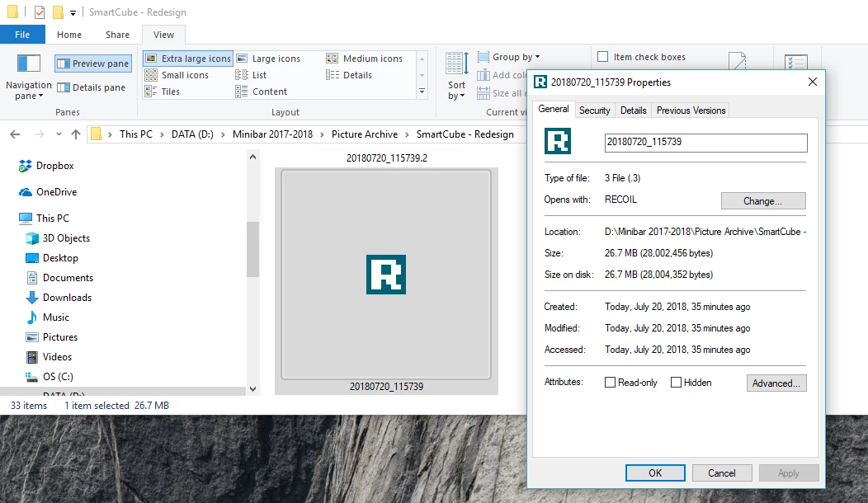Edit the file name field

[705, 142]
